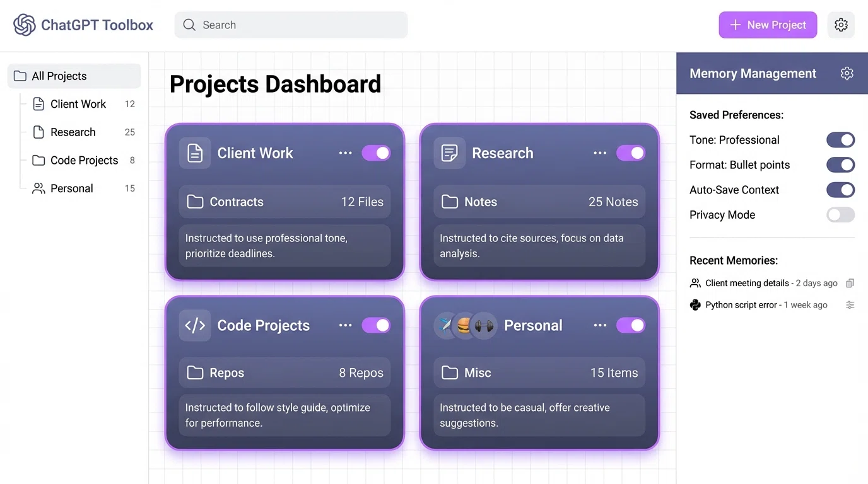Viewport: 868px width, 484px height.
Task: Click the ChatGPT logo in the header
Action: pos(23,25)
